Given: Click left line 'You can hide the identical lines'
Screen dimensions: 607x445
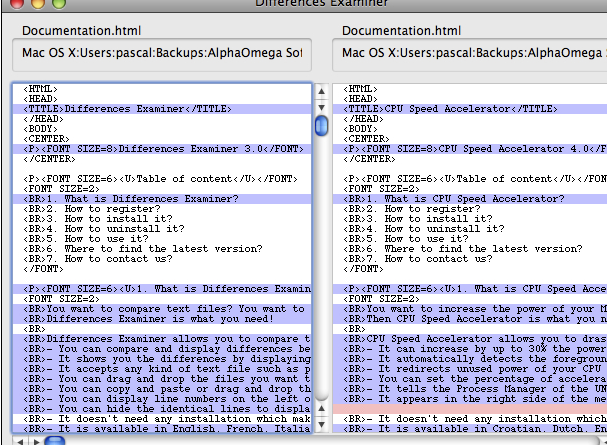Looking at the screenshot, I should [x=162, y=409].
